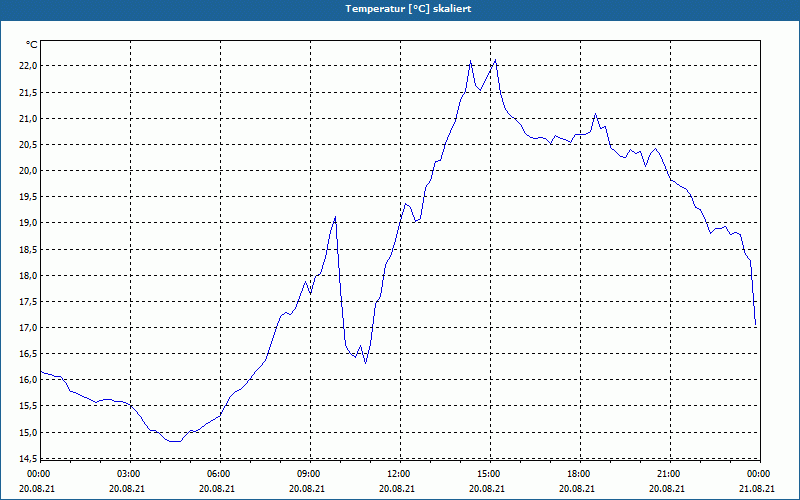Click the 20.08.21 date under 03:00
Image resolution: width=800 pixels, height=500 pixels.
pos(127,488)
